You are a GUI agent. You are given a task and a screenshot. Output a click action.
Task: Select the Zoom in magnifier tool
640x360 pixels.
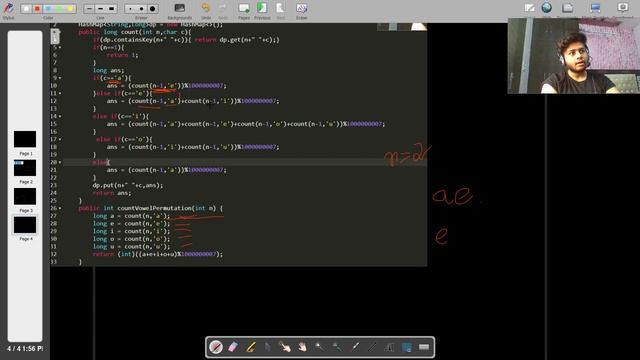click(x=320, y=347)
